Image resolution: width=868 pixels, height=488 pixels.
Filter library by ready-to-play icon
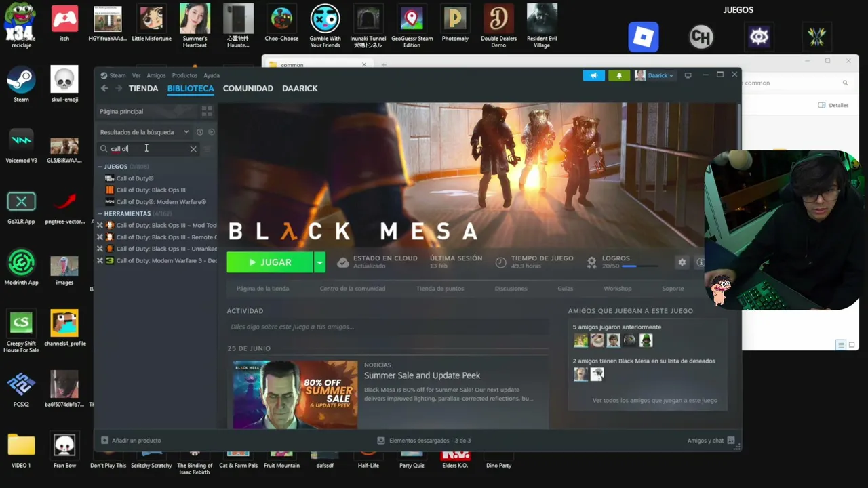(212, 132)
